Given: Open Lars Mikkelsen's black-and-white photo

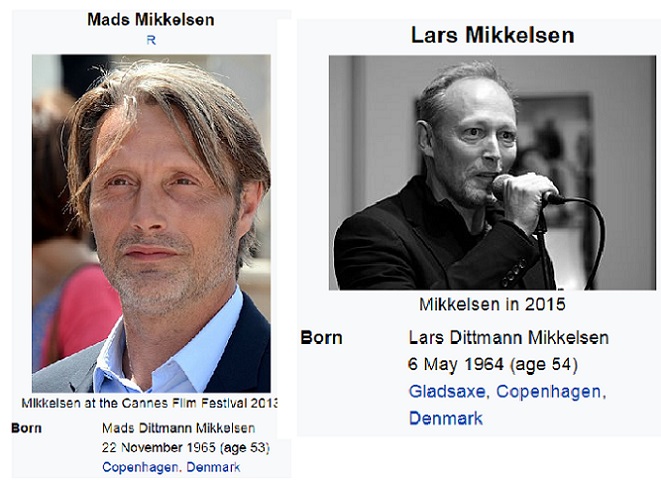Looking at the screenshot, I should [492, 172].
